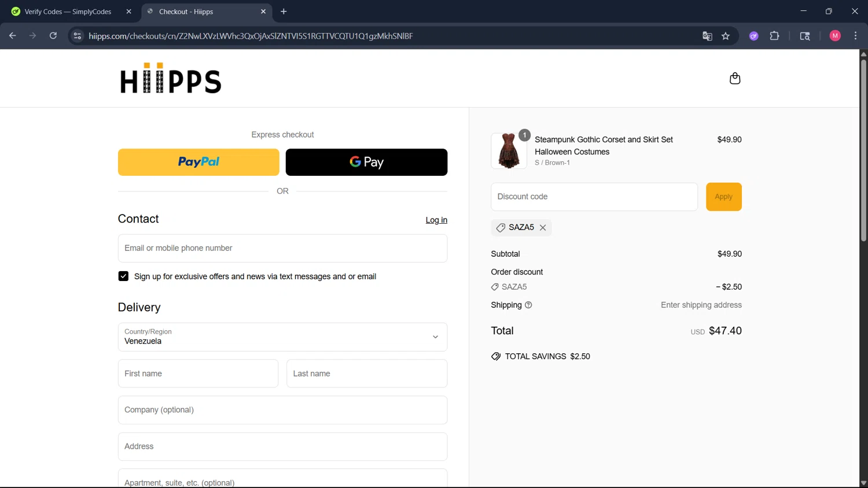The width and height of the screenshot is (868, 488).
Task: Click the Total $47.40 amount
Action: (x=725, y=331)
